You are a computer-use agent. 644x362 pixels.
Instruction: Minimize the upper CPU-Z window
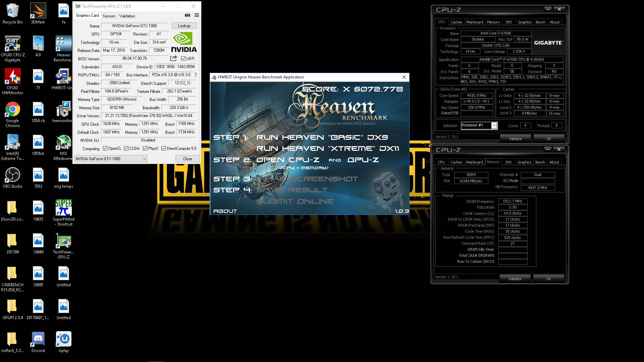548,9
